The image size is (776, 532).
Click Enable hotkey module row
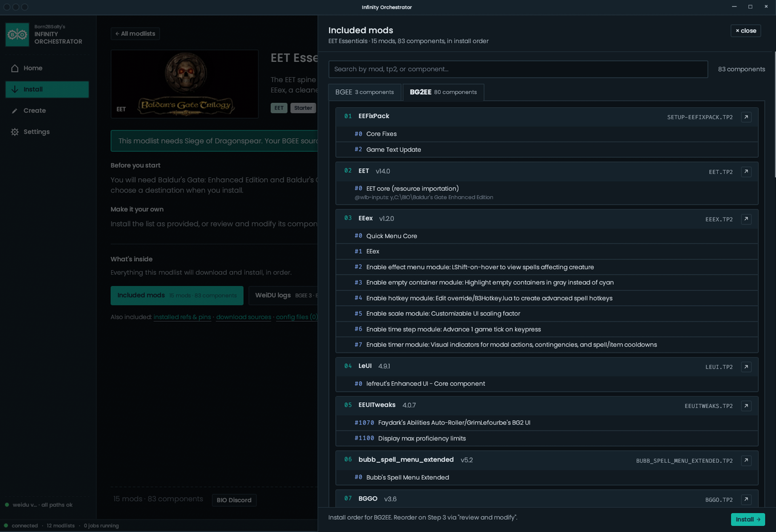click(547, 298)
